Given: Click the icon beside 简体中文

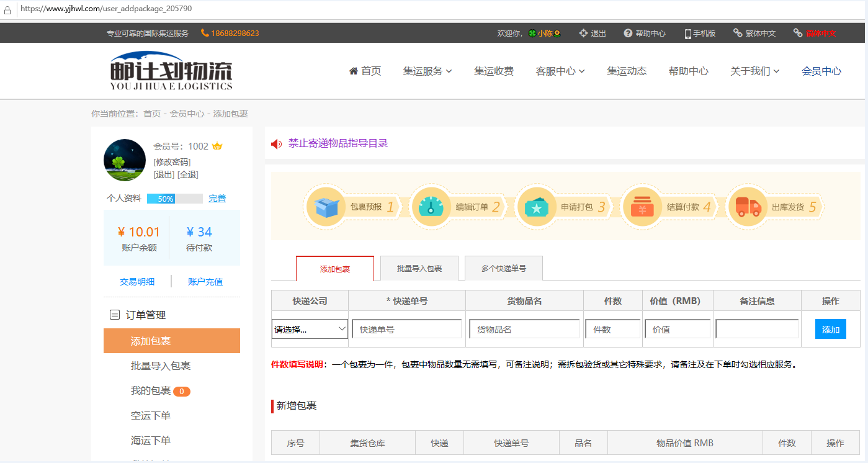Looking at the screenshot, I should (798, 33).
